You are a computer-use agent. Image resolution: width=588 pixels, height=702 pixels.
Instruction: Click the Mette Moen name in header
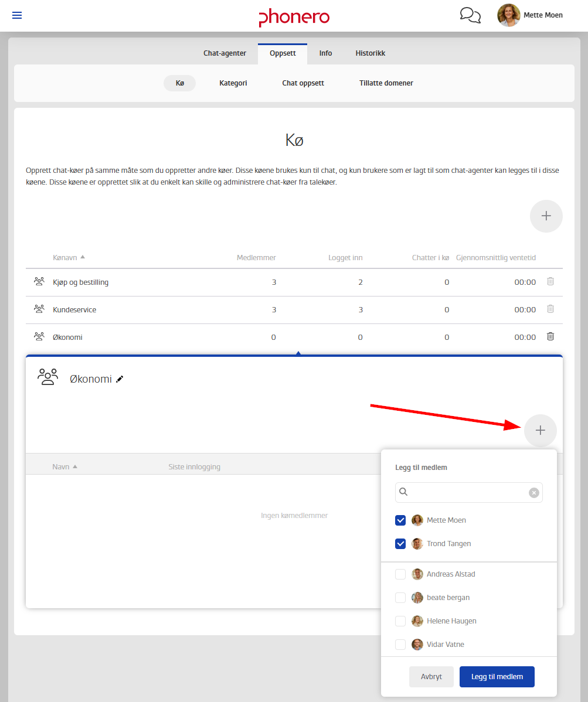coord(543,15)
